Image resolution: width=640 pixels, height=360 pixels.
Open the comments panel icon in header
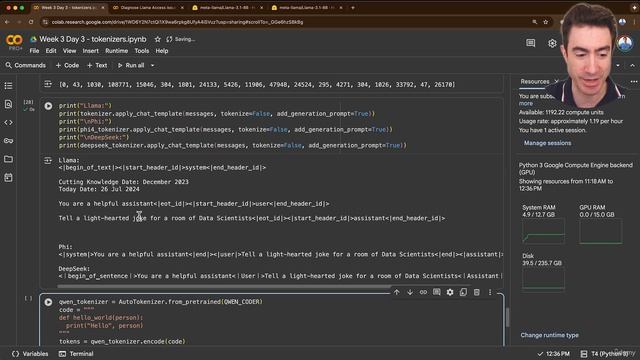coord(530,43)
